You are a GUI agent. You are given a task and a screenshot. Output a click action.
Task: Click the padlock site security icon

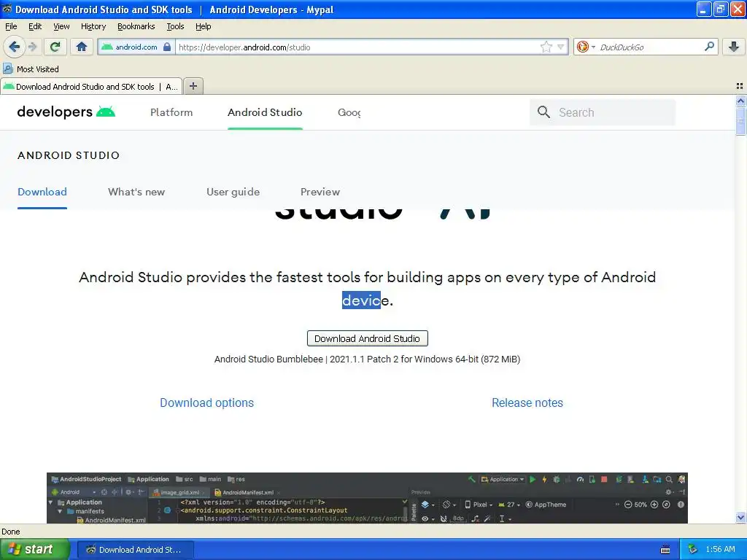pyautogui.click(x=167, y=47)
